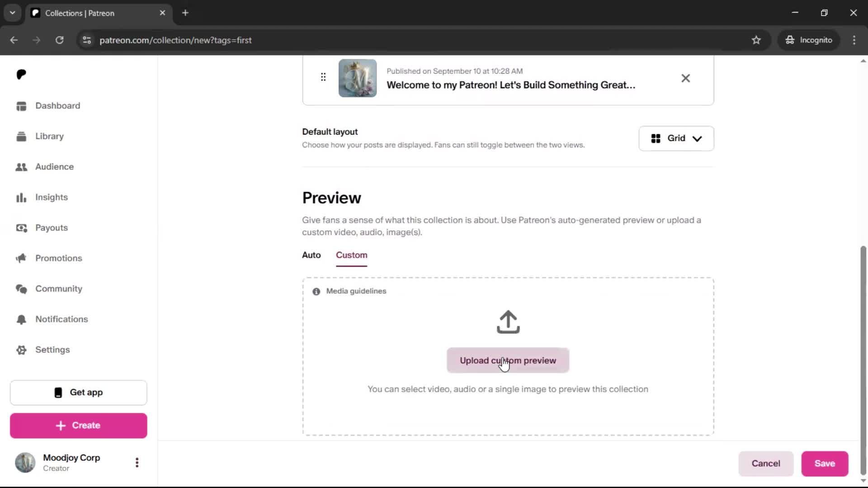Click the browser forward arrow
868x488 pixels.
click(x=37, y=40)
